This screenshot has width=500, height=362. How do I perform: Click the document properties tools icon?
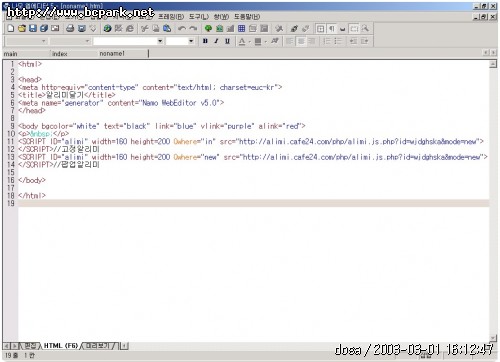[x=279, y=28]
